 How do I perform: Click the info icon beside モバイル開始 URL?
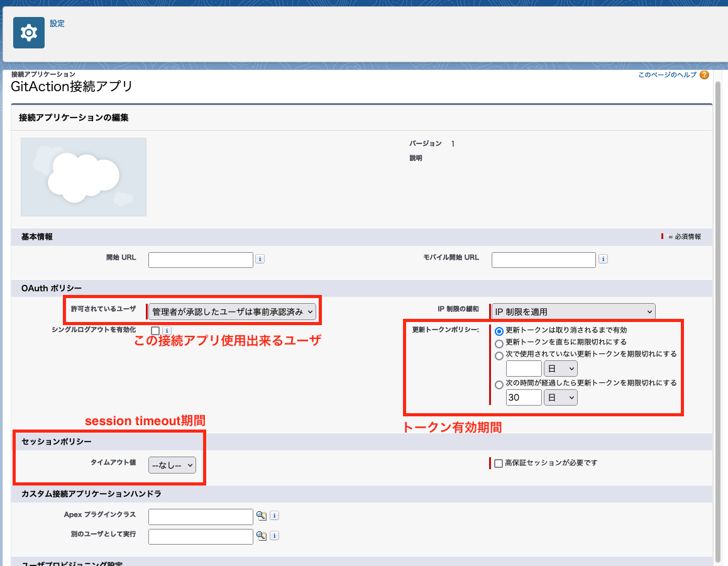603,258
